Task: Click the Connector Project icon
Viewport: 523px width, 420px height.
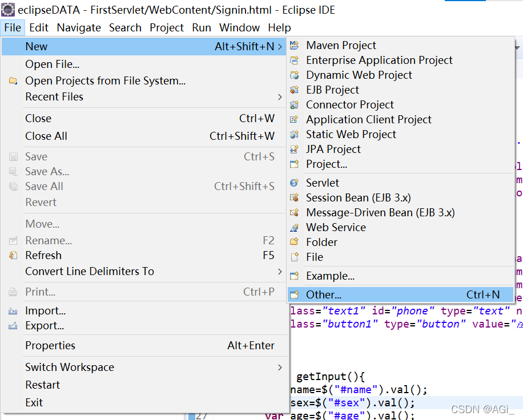Action: coord(294,104)
